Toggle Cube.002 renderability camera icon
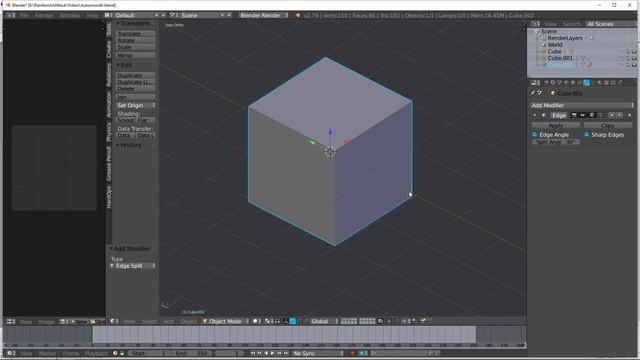Image resolution: width=640 pixels, height=360 pixels. coord(634,65)
